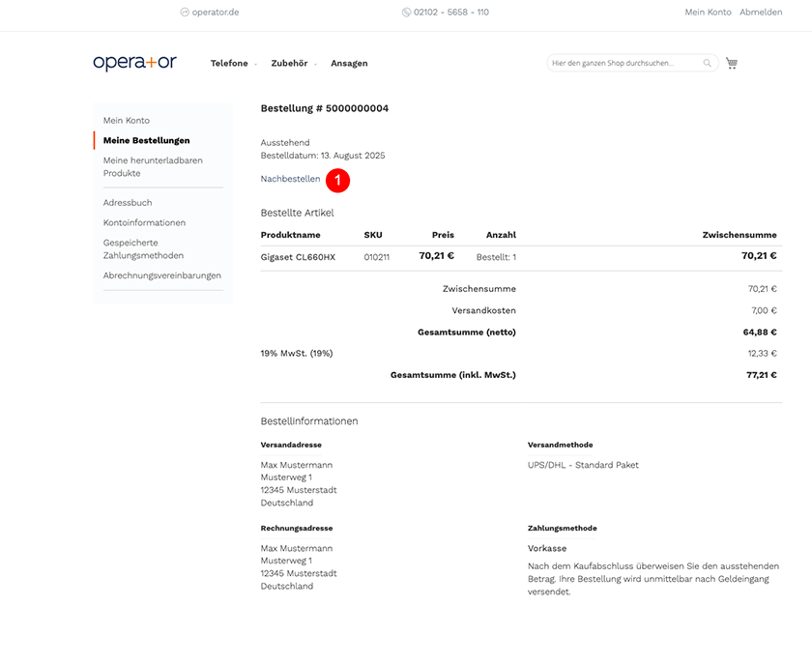Click the phone icon beside 02102 number
The width and height of the screenshot is (812, 664).
407,12
